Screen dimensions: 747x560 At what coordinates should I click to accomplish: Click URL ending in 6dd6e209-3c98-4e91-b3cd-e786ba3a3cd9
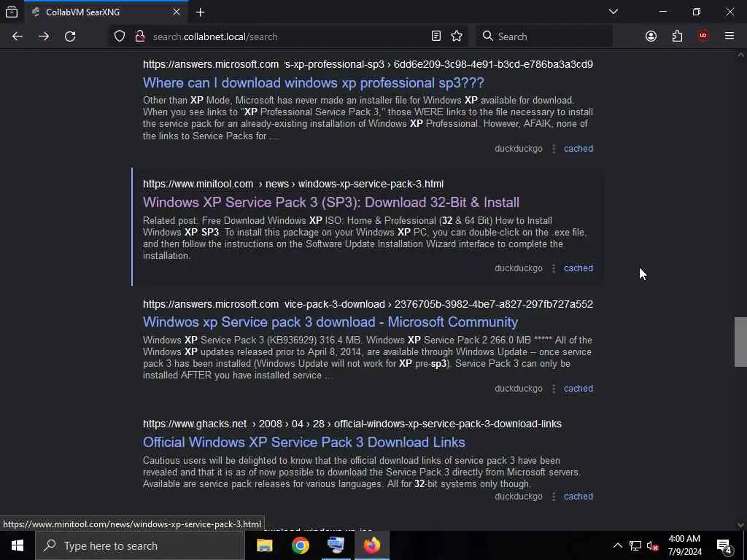[368, 64]
